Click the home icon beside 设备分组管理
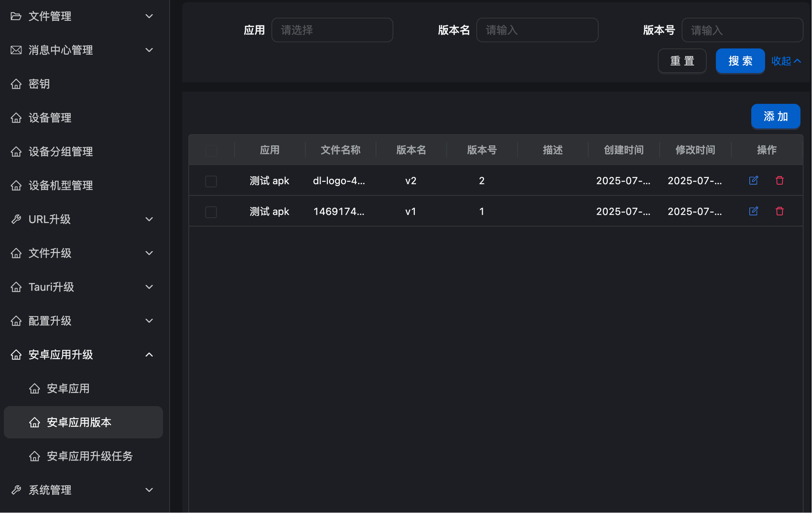This screenshot has height=513, width=812. tap(16, 152)
